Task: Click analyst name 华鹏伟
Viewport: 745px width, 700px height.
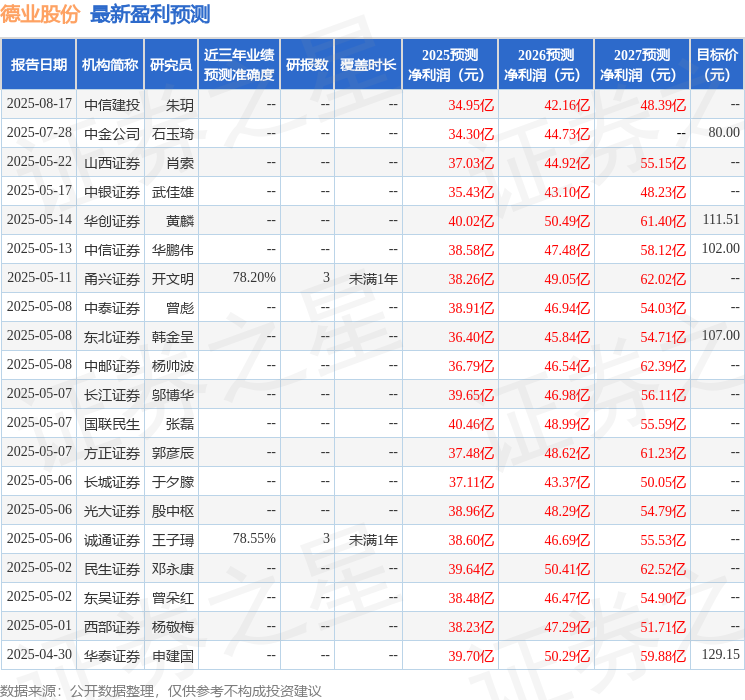Action: click(172, 249)
